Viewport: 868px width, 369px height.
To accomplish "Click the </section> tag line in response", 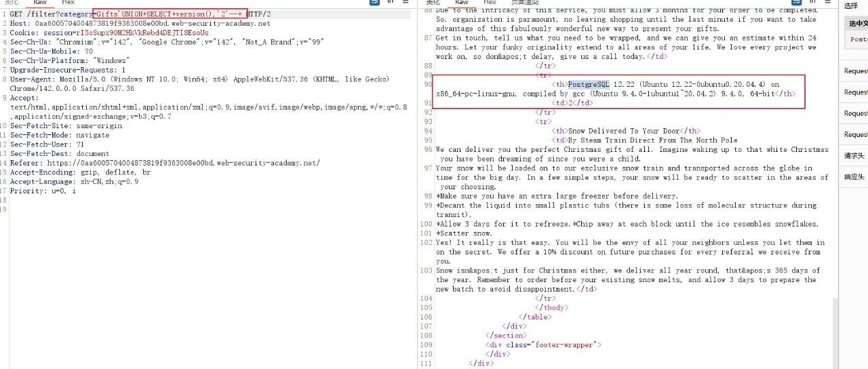I will [x=506, y=335].
